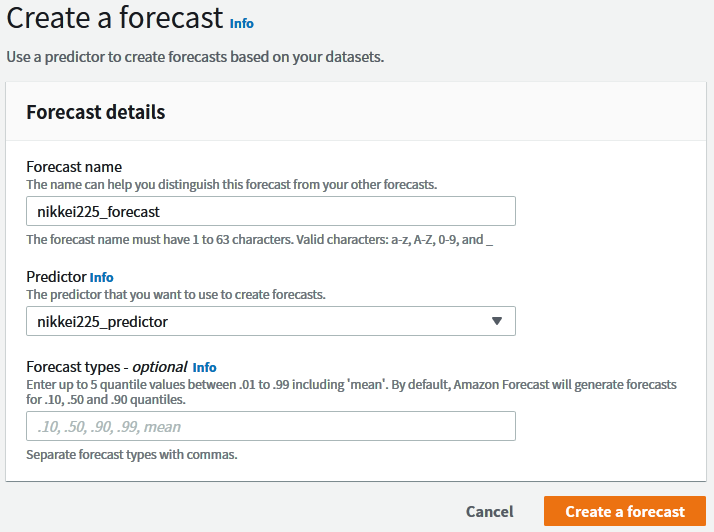Click the Create a forecast page title

coord(114,19)
